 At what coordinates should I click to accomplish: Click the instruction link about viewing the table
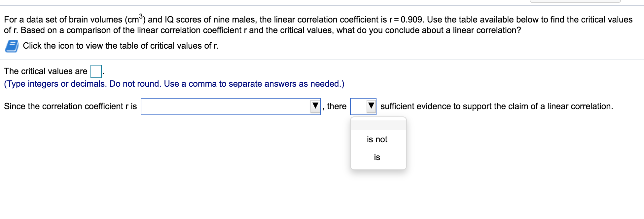coord(120,46)
